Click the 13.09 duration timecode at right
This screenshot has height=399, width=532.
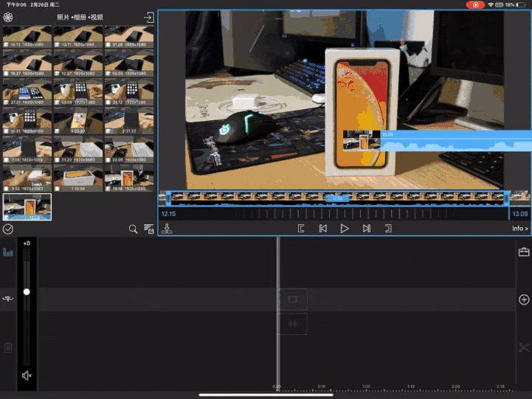click(519, 214)
